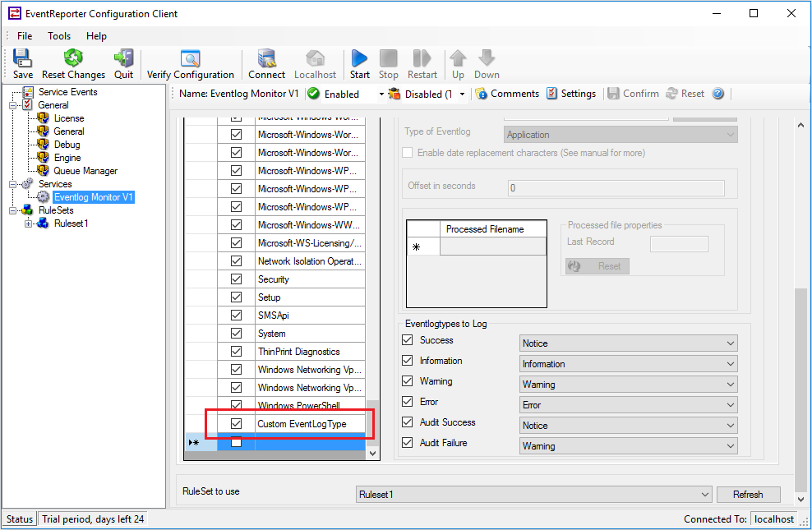This screenshot has height=530, width=812.
Task: Toggle the Error eventlog type checkbox
Action: (x=408, y=402)
